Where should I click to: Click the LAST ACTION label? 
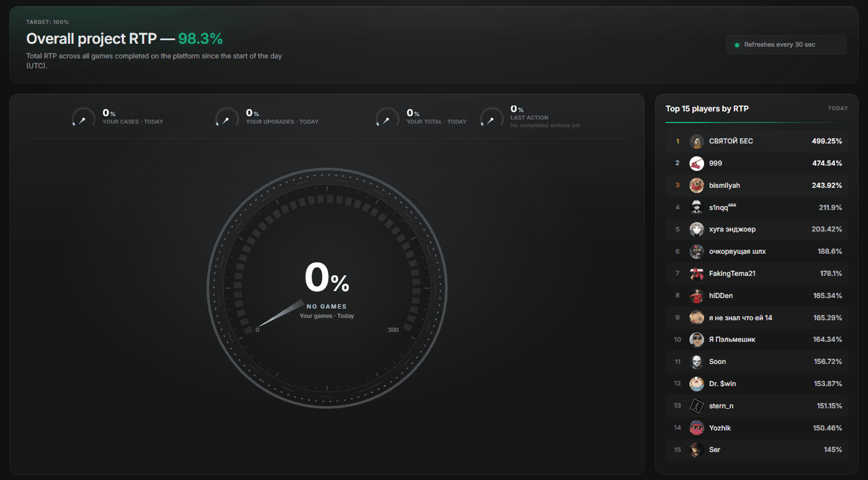click(x=529, y=118)
